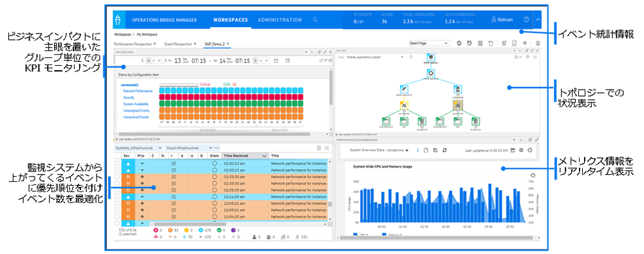This screenshot has width=644, height=254.
Task: Click the calendar icon in KPI Over Time
Action: tap(276, 61)
